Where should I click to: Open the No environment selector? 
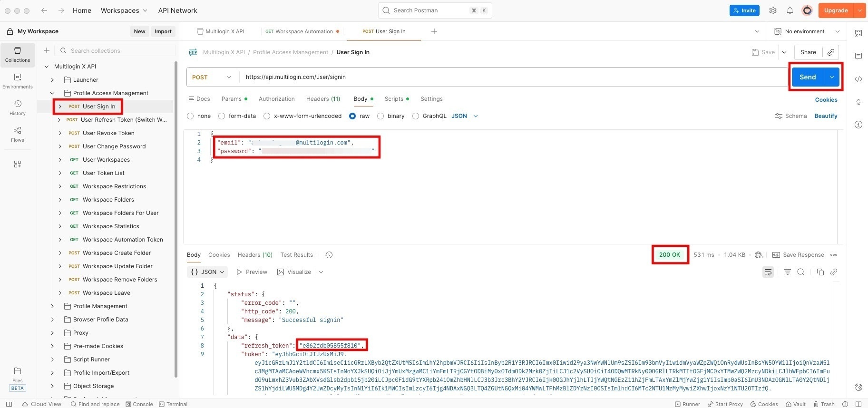pos(807,31)
